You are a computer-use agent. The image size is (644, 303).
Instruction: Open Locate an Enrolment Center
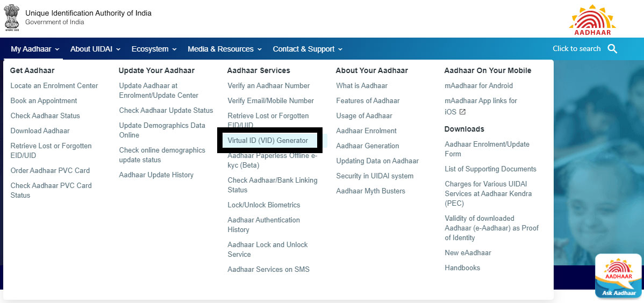54,86
